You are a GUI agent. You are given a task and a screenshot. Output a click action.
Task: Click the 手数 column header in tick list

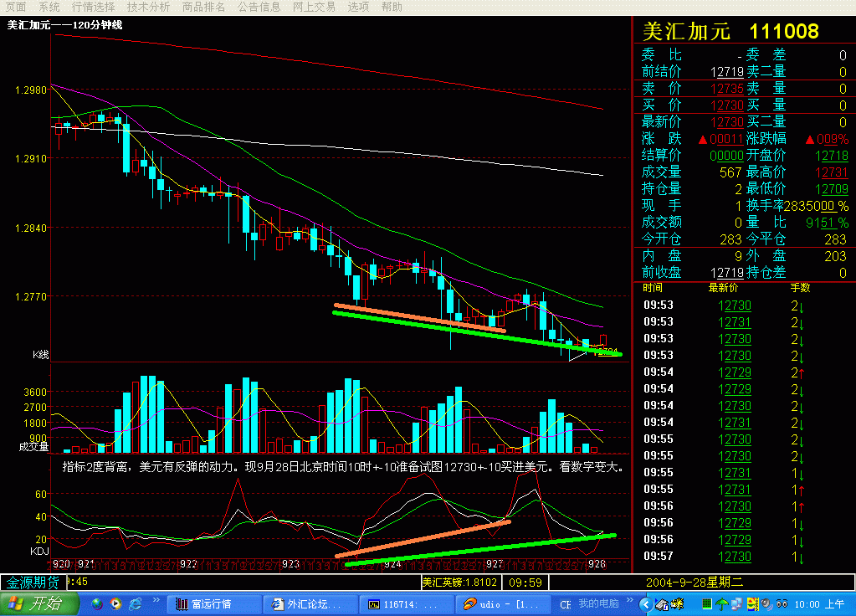(800, 287)
